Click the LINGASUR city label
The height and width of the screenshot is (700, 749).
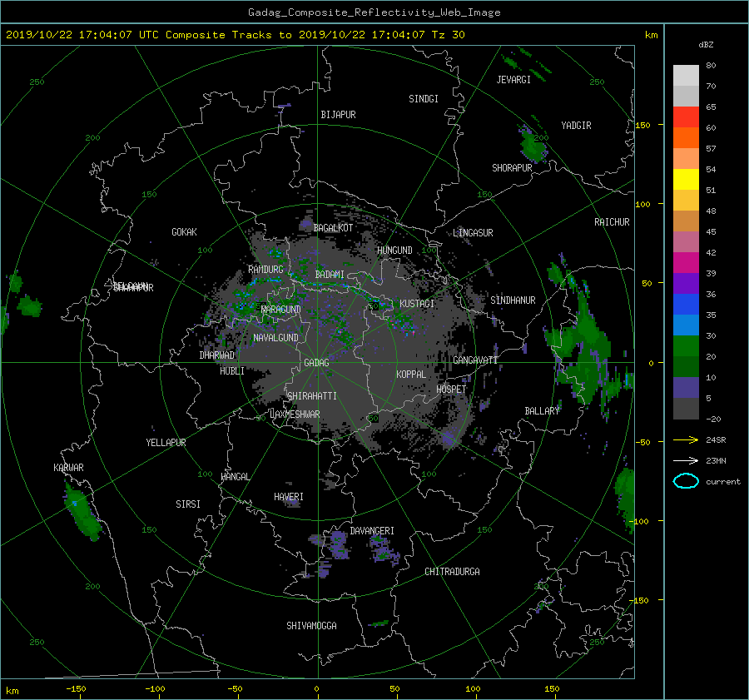coord(473,233)
